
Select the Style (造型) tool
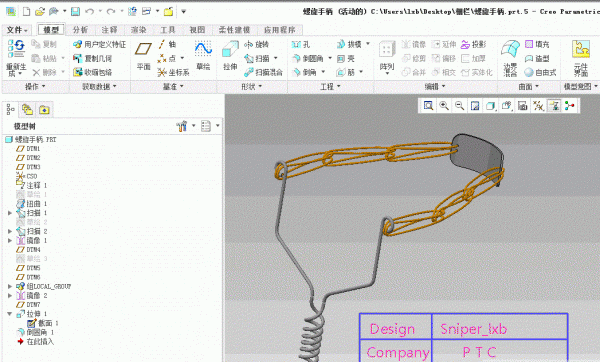click(x=537, y=58)
